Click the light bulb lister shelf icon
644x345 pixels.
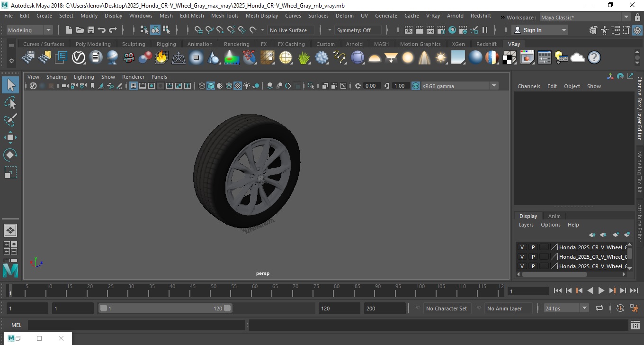(x=561, y=58)
